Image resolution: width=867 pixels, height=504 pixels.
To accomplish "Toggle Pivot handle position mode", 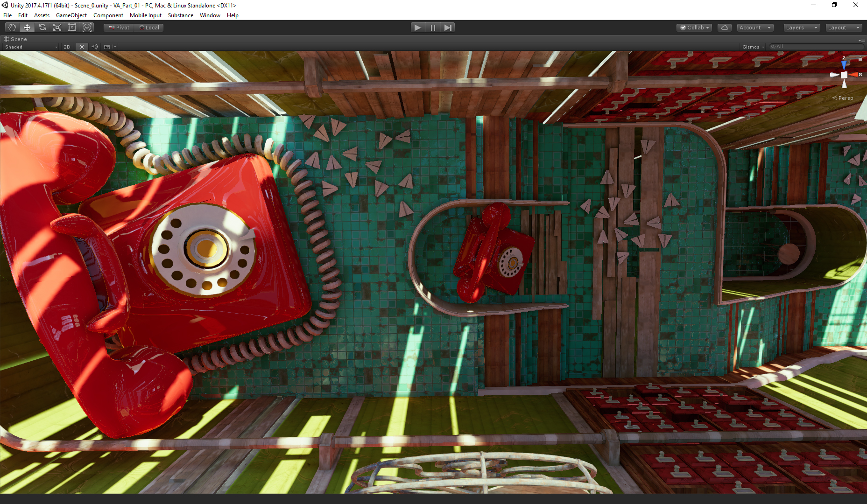I will [x=119, y=28].
